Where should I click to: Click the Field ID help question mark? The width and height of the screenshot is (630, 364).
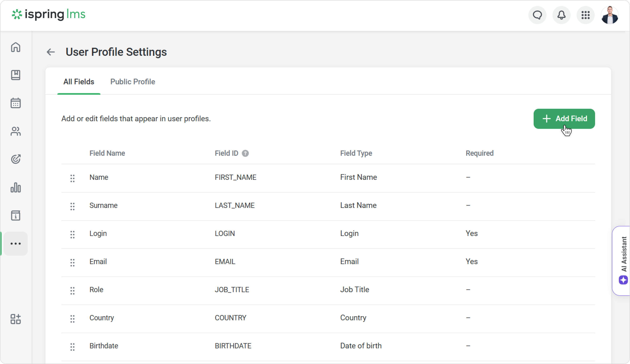tap(245, 153)
